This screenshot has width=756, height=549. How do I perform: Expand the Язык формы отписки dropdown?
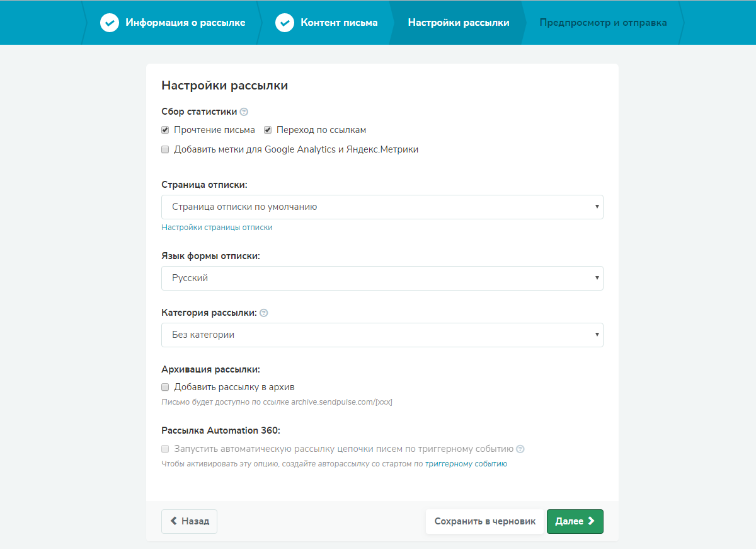pyautogui.click(x=382, y=278)
